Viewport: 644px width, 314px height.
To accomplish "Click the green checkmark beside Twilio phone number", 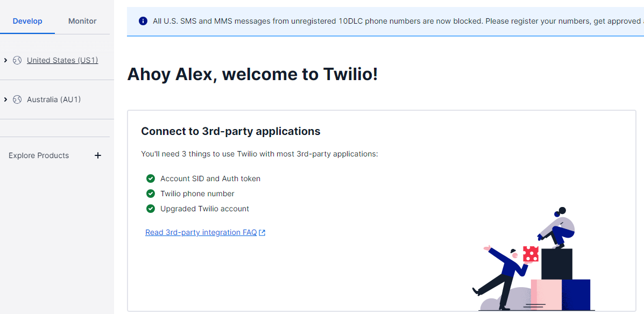I will (150, 193).
